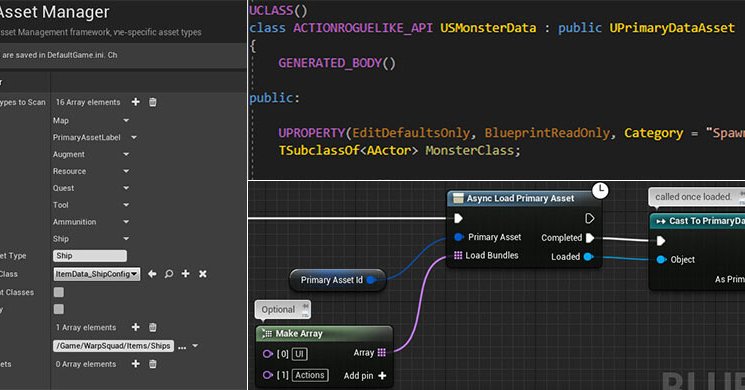The image size is (745, 390).
Task: Create new class with plus beside ItemData_ShipConfig
Action: pyautogui.click(x=186, y=274)
